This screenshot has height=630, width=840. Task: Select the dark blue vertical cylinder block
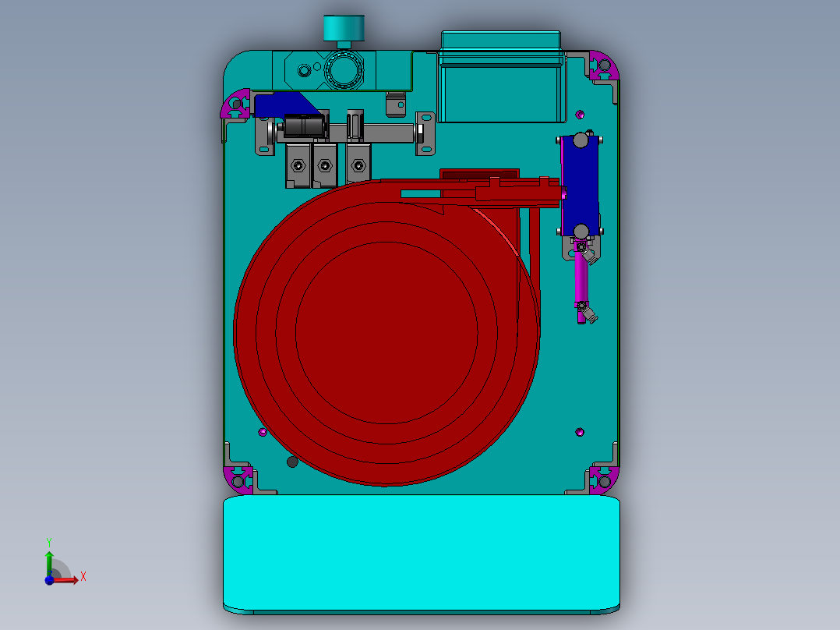tap(580, 185)
